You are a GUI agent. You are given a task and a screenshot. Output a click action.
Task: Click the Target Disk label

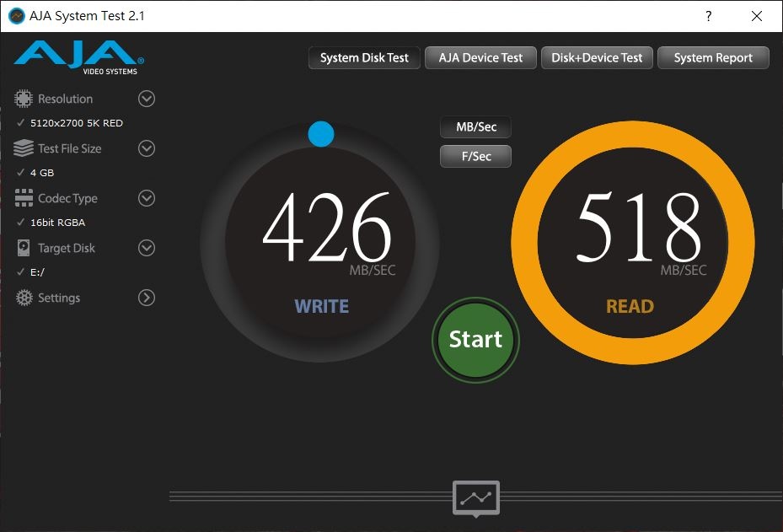coord(67,248)
